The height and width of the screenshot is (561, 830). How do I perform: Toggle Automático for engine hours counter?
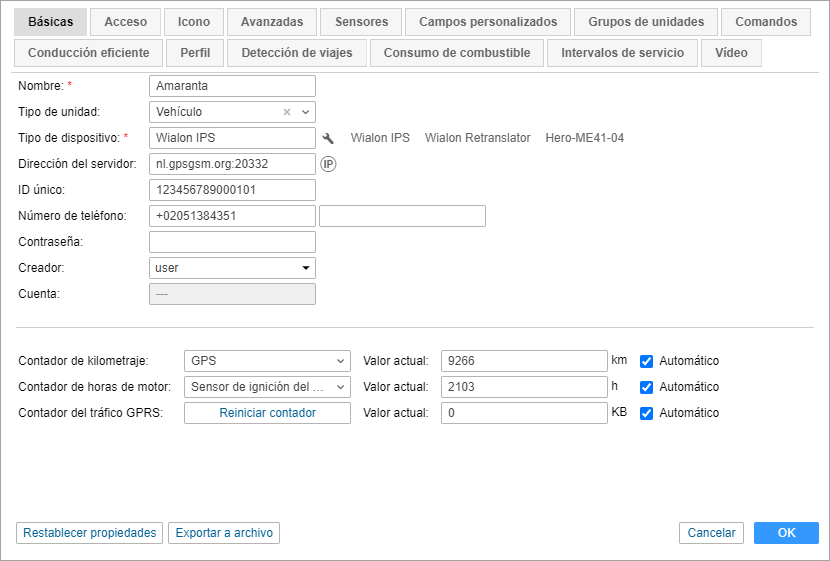point(647,387)
